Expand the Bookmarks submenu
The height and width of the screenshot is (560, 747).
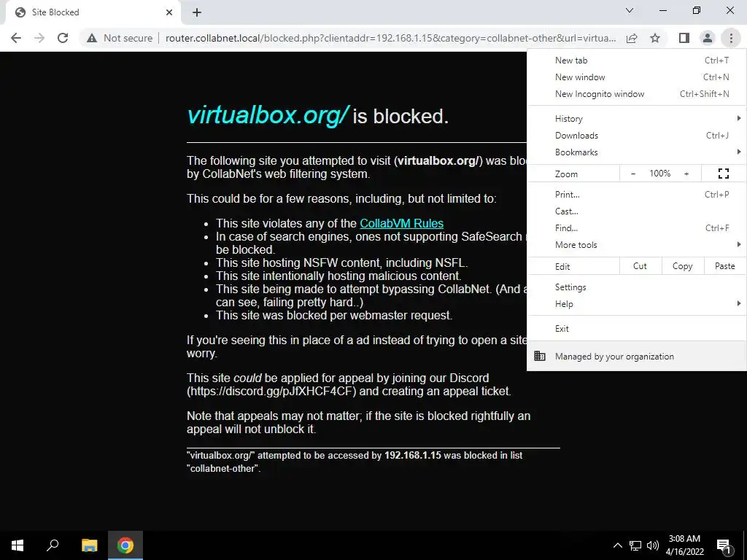point(636,152)
